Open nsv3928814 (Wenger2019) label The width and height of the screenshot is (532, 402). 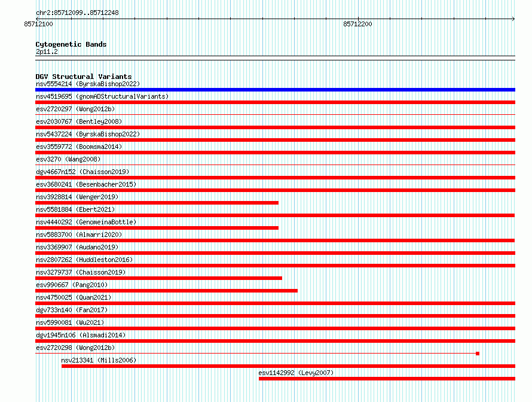[77, 197]
